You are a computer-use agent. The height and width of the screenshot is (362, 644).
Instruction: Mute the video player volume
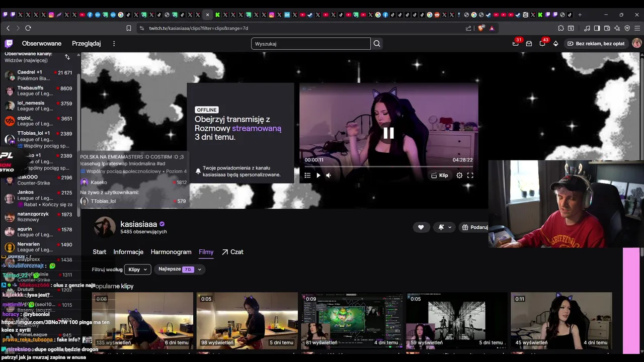(329, 175)
